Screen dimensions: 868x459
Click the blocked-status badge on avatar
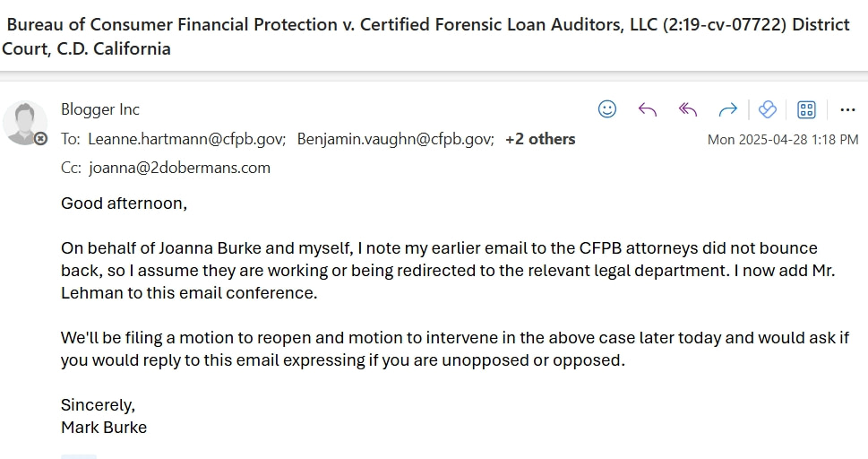click(40, 139)
